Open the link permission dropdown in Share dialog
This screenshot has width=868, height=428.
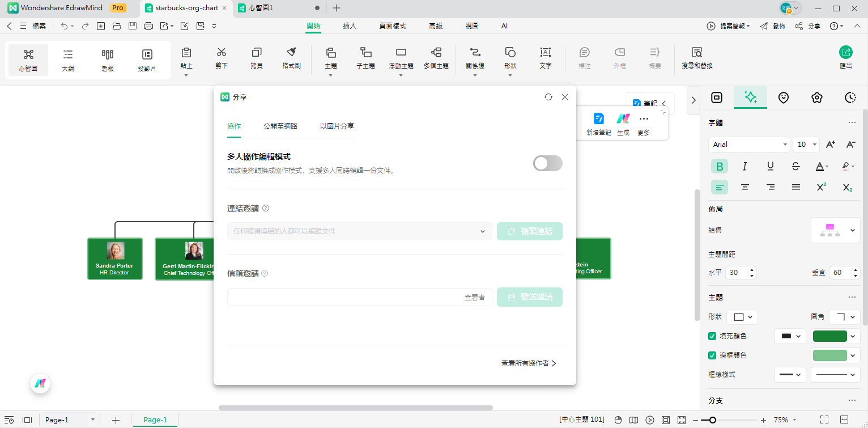483,231
